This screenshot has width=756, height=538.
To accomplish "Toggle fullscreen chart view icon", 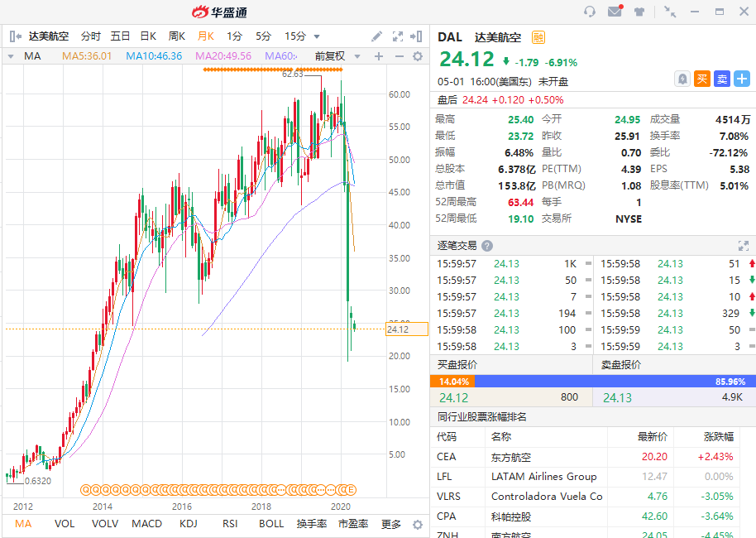I will [x=397, y=36].
